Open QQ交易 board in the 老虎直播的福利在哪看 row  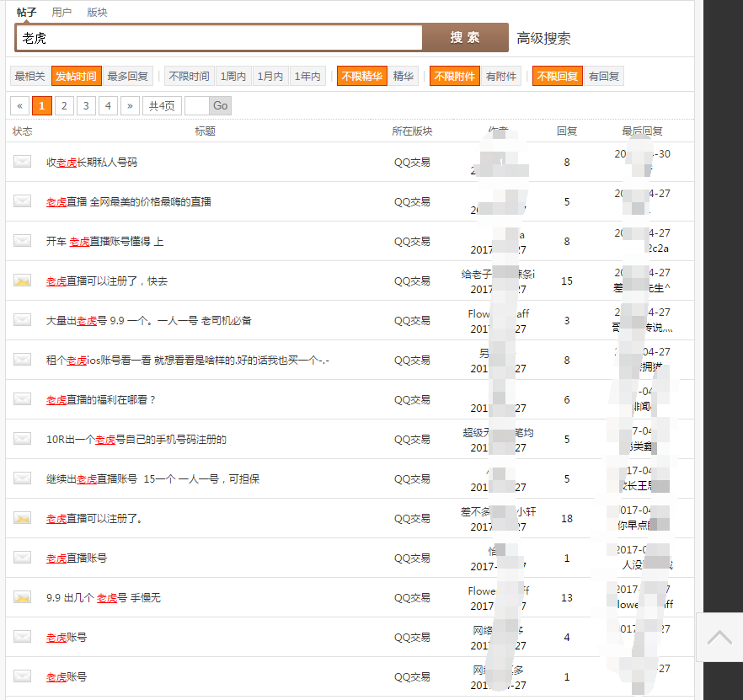point(412,399)
